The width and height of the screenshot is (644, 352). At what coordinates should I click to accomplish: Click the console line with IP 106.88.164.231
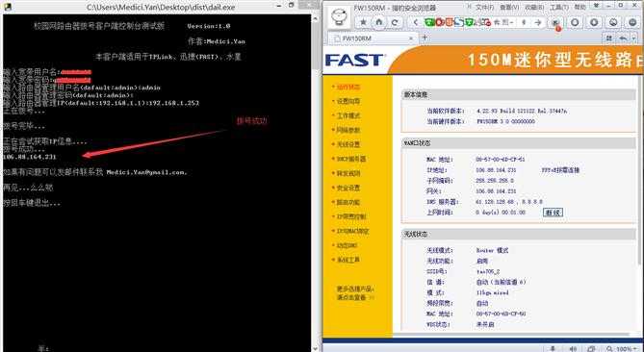(x=30, y=157)
